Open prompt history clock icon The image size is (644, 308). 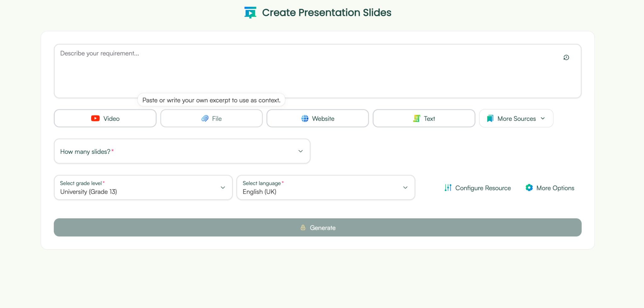[566, 57]
